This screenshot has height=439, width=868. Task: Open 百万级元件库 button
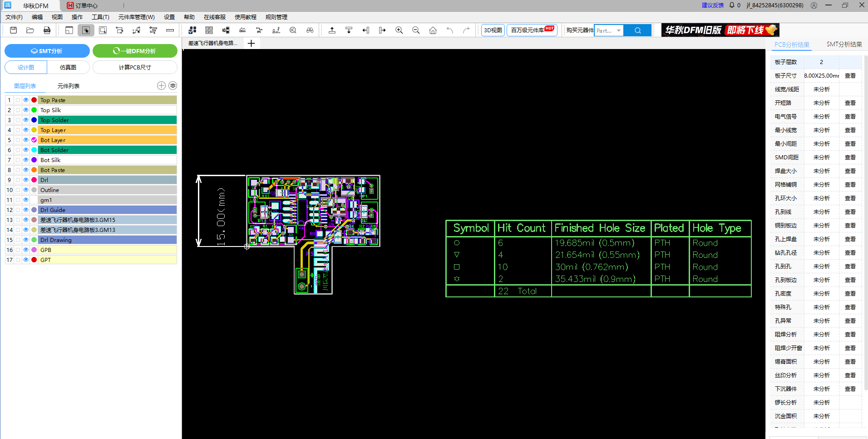coord(532,30)
